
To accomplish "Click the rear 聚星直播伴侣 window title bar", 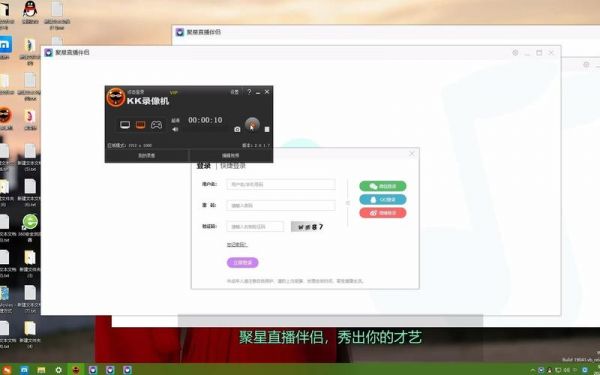I will click(386, 32).
